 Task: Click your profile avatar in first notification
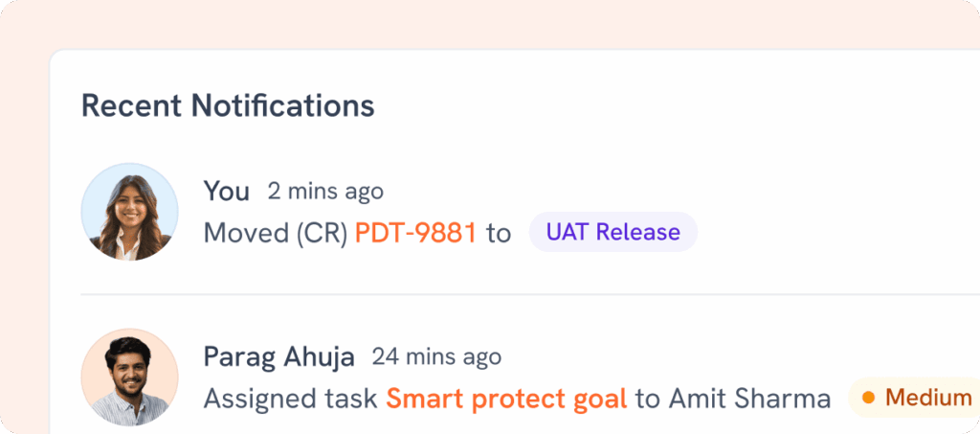(129, 211)
